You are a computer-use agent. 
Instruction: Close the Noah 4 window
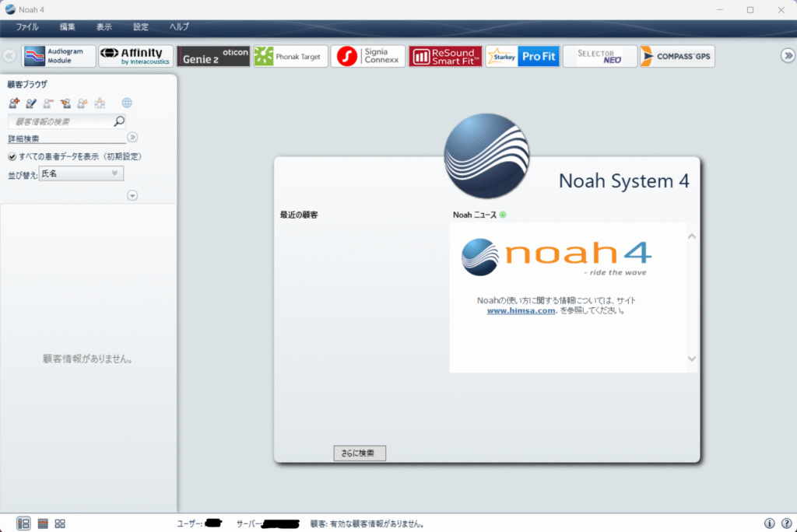(x=781, y=9)
